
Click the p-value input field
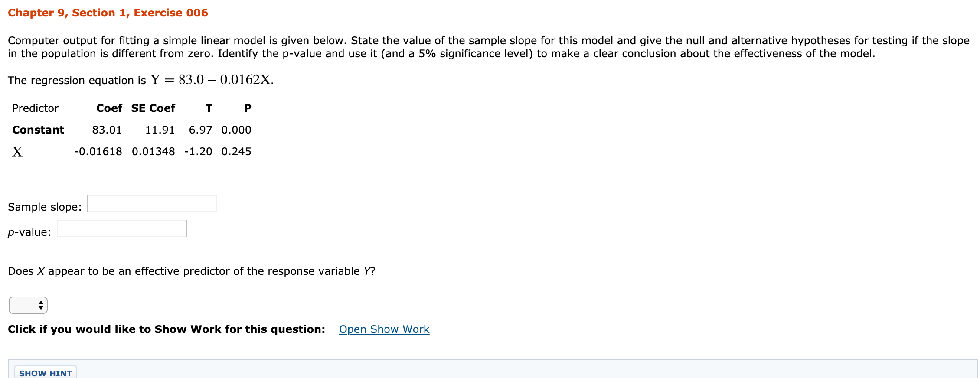pyautogui.click(x=121, y=229)
